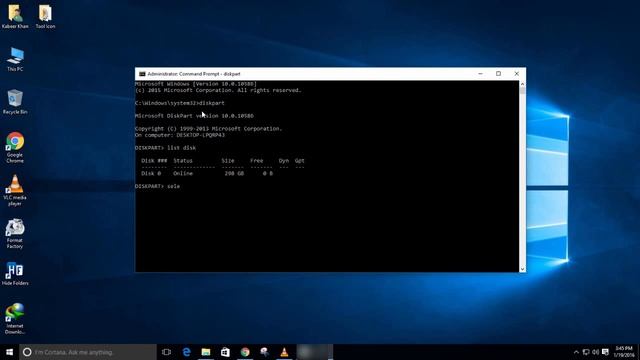Click the taskbar icon left of VLC
The width and height of the screenshot is (640, 360).
coord(264,352)
